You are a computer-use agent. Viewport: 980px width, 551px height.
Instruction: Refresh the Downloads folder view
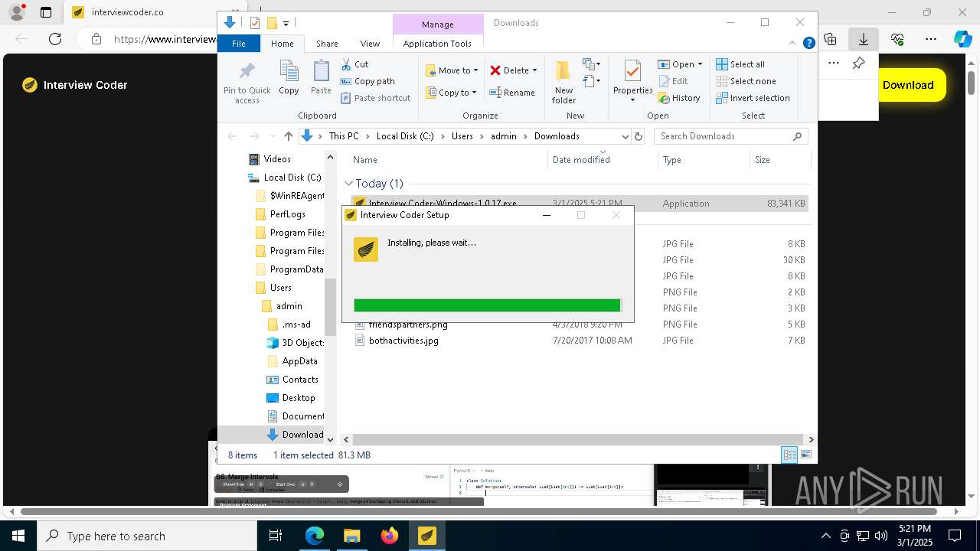coord(639,136)
